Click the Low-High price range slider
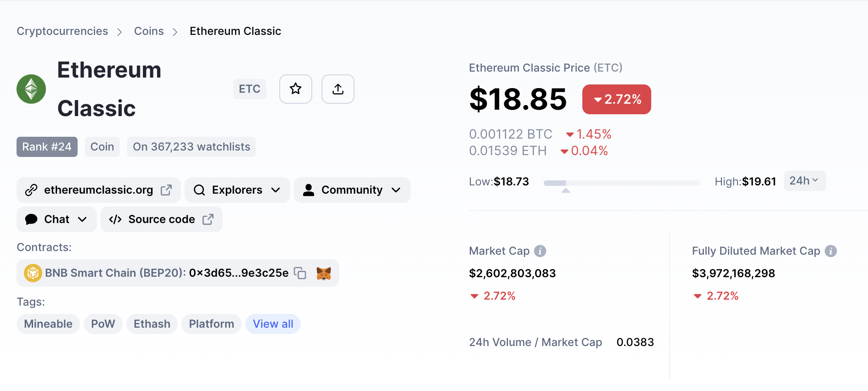Screen dimensions: 868x391 pos(621,183)
